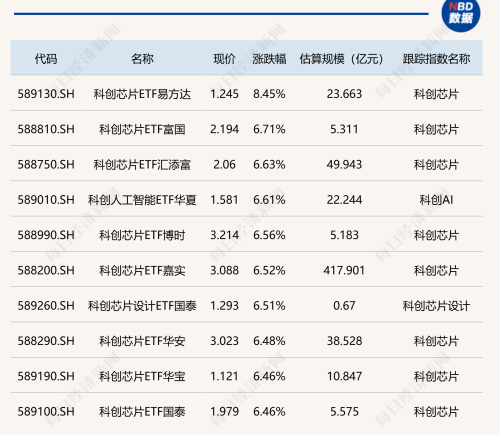
Task: Click code 588200.SH
Action: 46,270
